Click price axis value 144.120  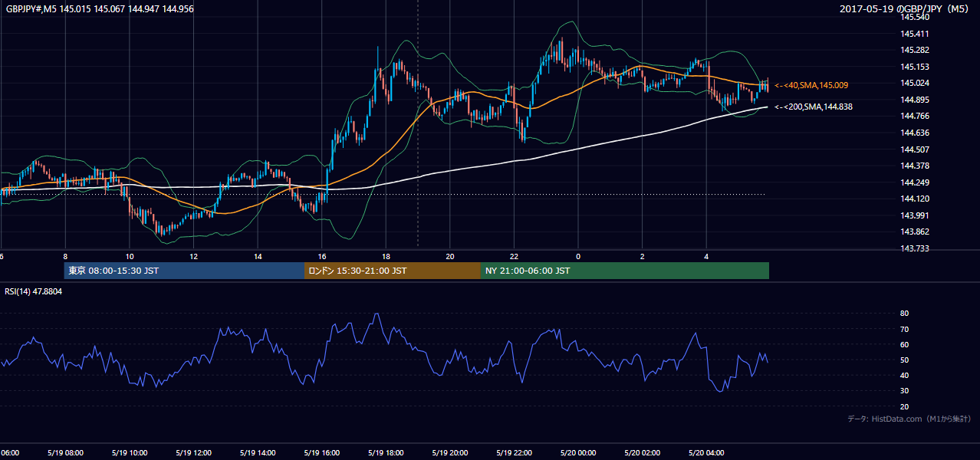tap(916, 199)
